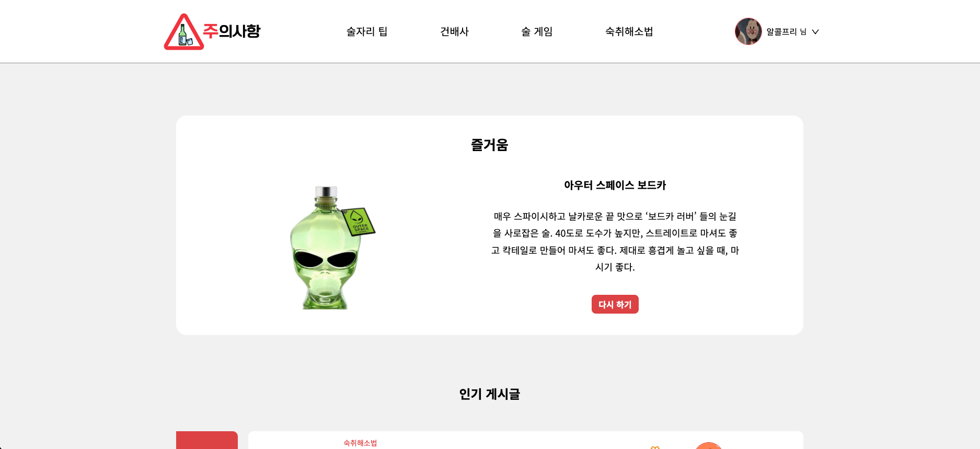Image resolution: width=980 pixels, height=449 pixels.
Task: Click the user profile avatar picture
Action: [x=748, y=31]
